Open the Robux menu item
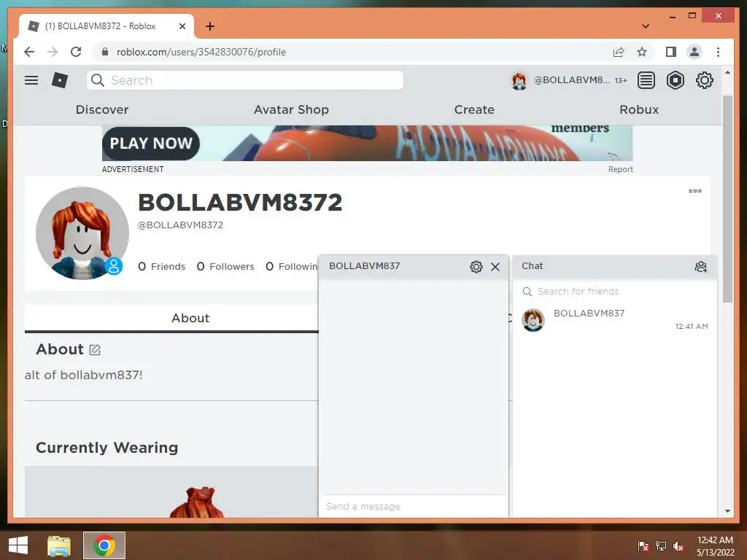Viewport: 747px width, 560px height. (639, 109)
